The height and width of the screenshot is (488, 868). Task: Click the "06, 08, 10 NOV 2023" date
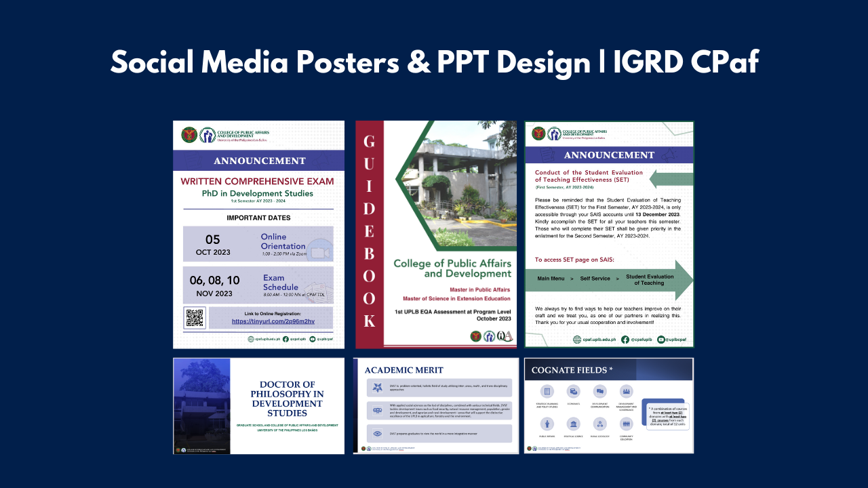(215, 287)
